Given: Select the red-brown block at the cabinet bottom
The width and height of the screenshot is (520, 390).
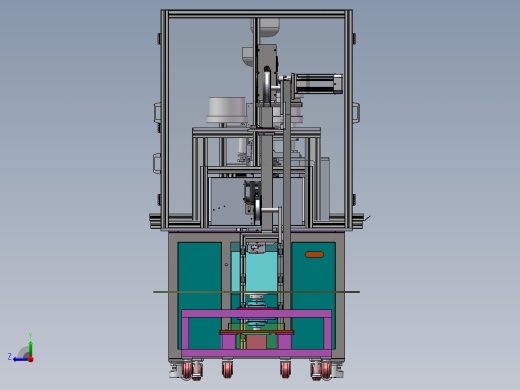Looking at the screenshot, I should pyautogui.click(x=256, y=342).
